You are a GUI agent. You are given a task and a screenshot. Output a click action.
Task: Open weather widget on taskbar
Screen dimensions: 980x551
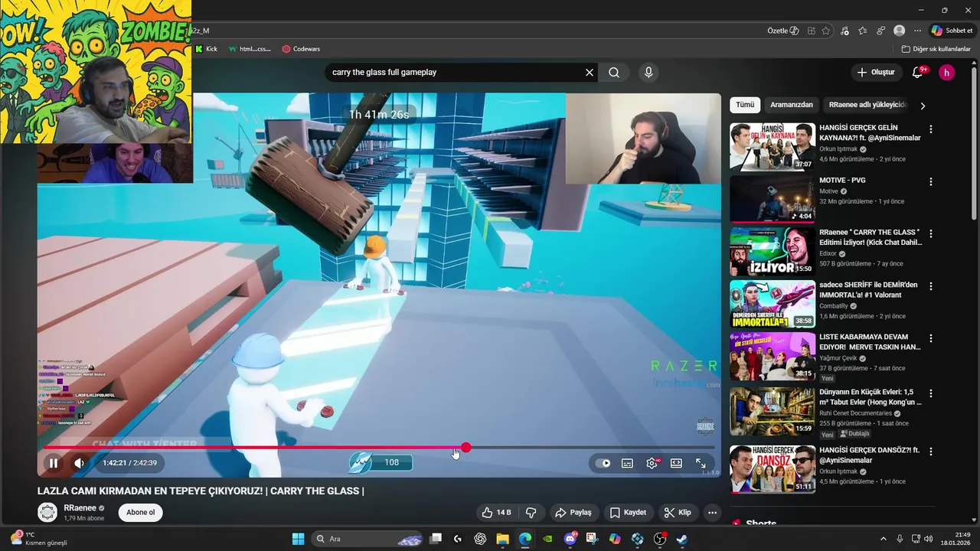(x=38, y=539)
